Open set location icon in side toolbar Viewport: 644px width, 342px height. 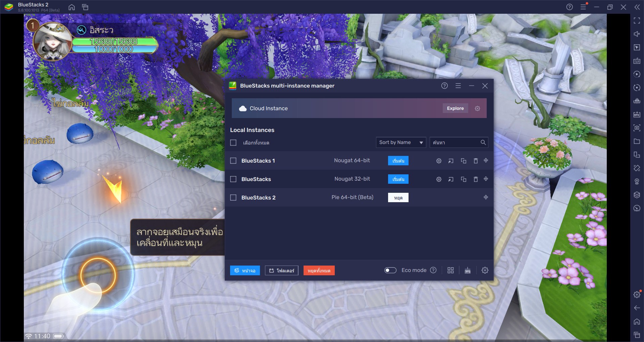[x=637, y=181]
